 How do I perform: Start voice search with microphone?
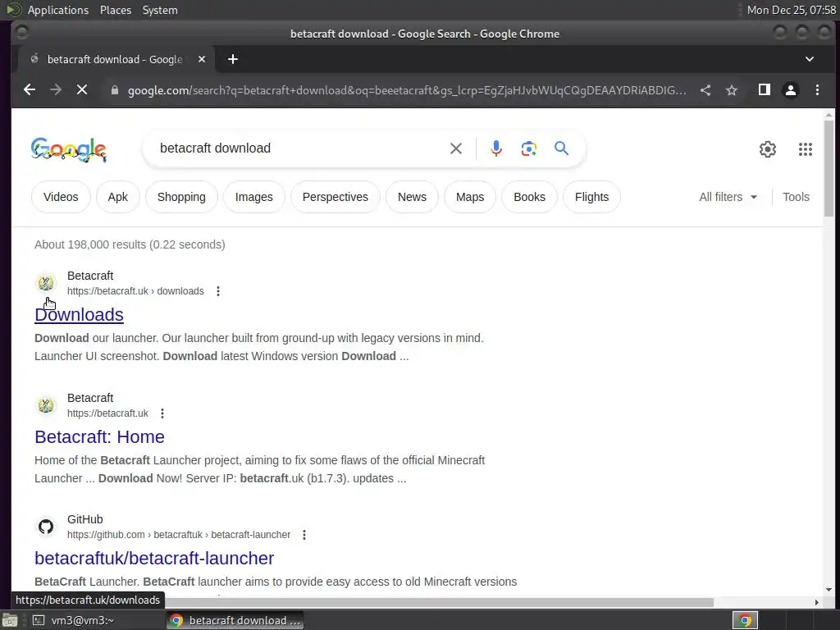pyautogui.click(x=496, y=148)
